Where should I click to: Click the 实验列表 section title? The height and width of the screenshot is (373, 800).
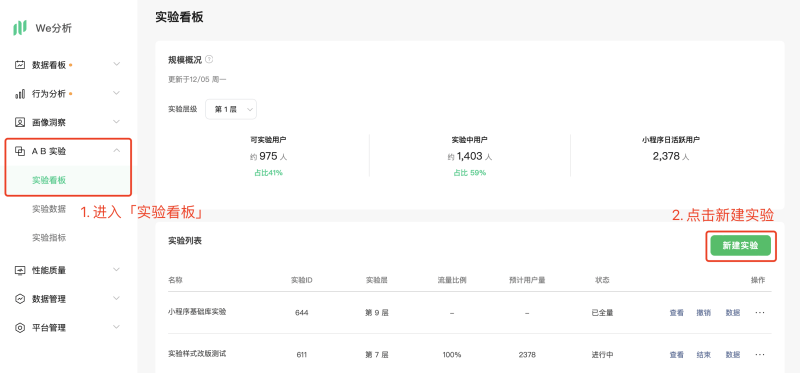coord(185,240)
